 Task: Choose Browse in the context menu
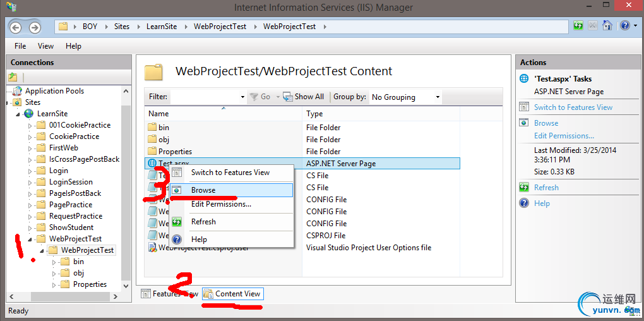[x=231, y=190]
